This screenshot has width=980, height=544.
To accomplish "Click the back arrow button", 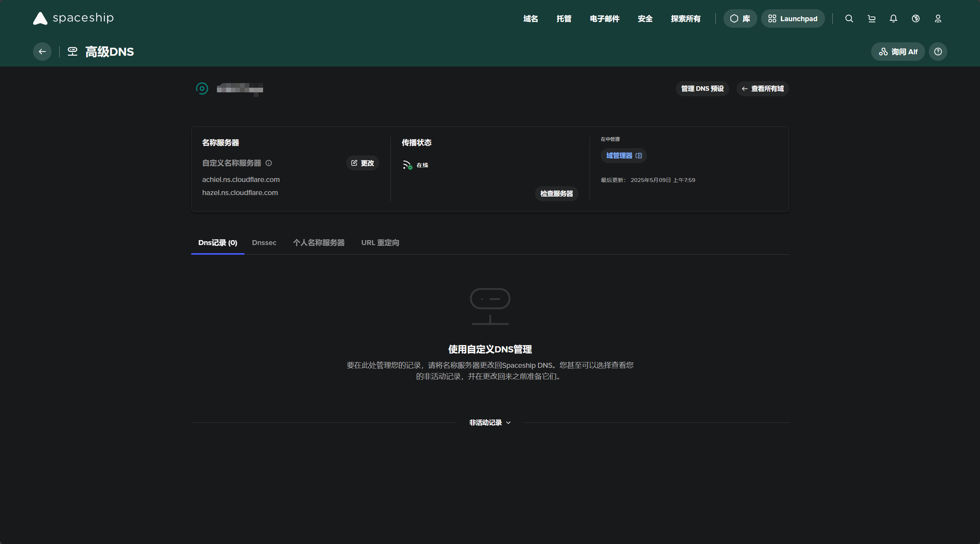I will pos(42,52).
